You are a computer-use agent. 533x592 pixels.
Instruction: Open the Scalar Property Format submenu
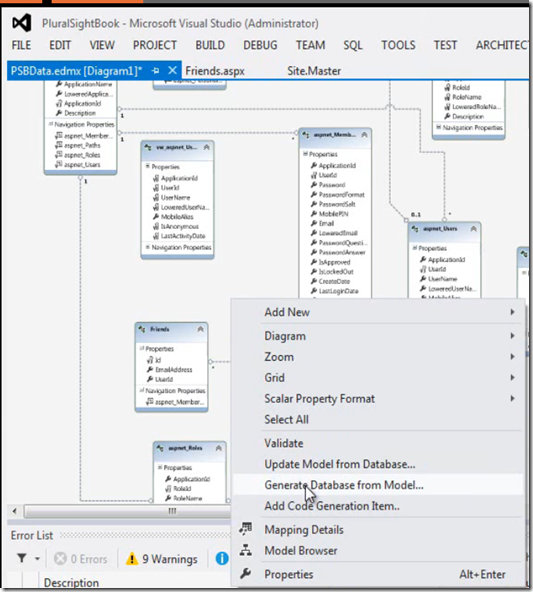pos(378,399)
